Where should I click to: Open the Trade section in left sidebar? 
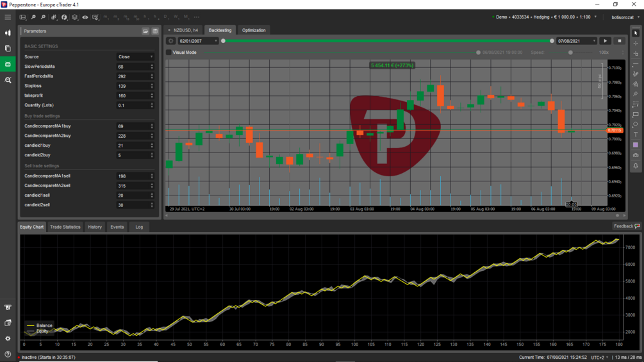8,33
